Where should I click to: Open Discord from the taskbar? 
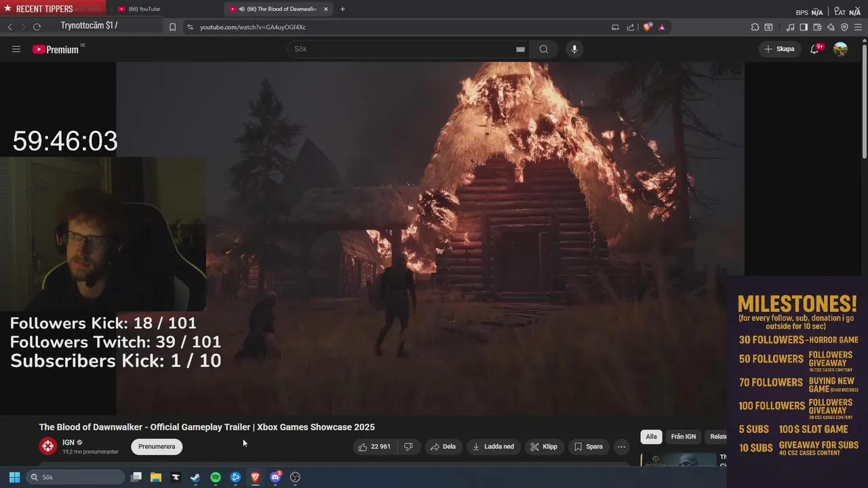(x=275, y=477)
